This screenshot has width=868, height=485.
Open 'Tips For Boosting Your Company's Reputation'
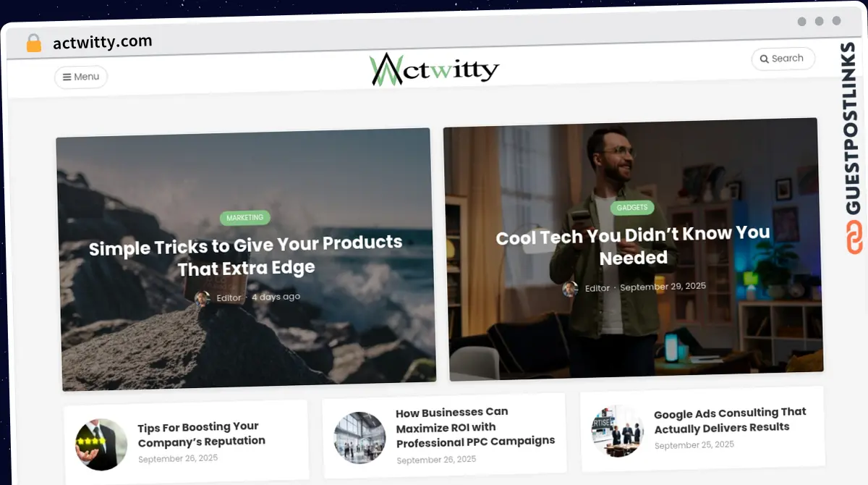click(x=202, y=434)
